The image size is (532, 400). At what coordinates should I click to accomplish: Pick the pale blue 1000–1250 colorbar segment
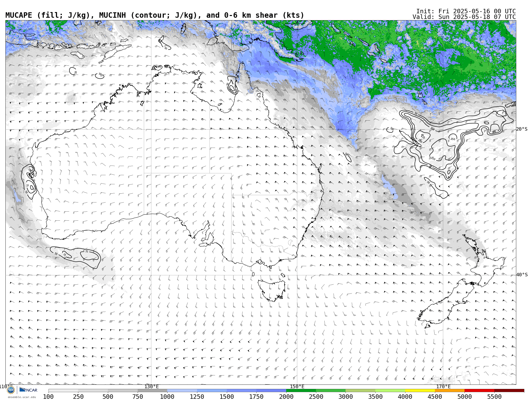tap(182, 390)
